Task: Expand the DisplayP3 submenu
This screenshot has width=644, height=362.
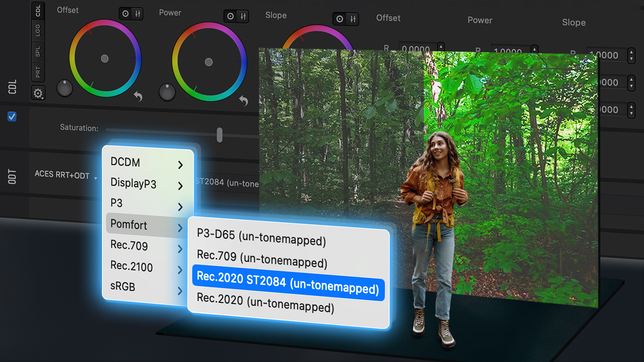Action: pos(148,184)
